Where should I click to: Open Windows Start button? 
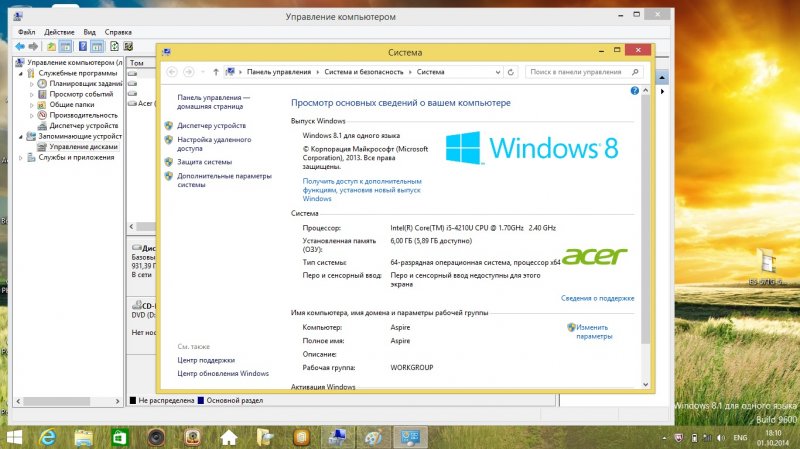click(14, 438)
